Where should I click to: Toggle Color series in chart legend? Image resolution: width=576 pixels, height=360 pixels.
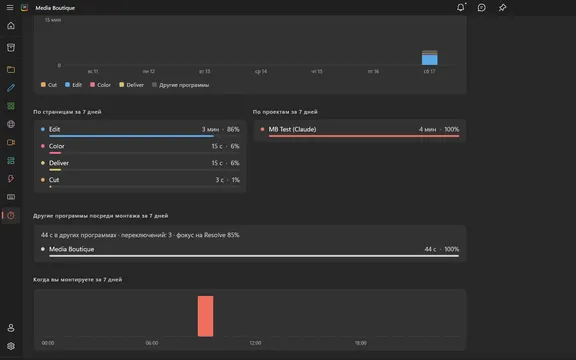click(100, 85)
